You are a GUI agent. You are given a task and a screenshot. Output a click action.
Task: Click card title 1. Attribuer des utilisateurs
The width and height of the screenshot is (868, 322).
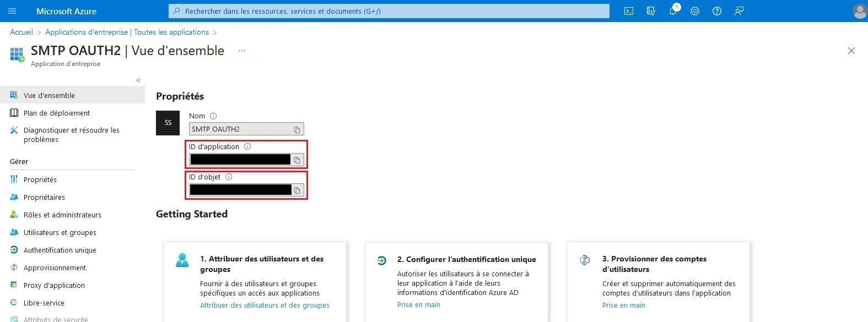[262, 264]
